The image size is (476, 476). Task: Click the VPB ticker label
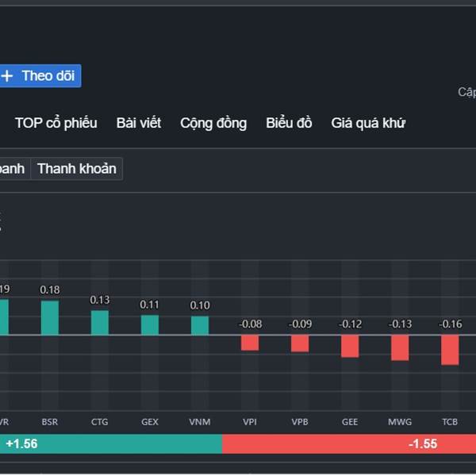coord(300,422)
